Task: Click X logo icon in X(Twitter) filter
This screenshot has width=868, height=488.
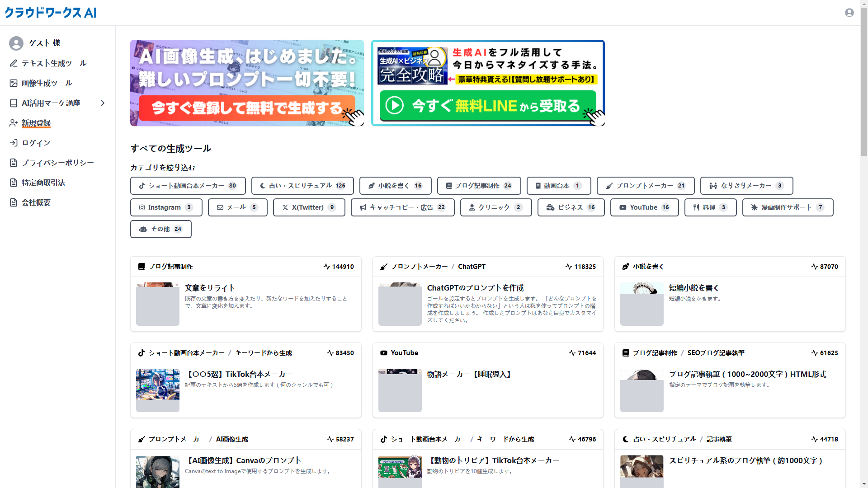Action: [x=285, y=207]
